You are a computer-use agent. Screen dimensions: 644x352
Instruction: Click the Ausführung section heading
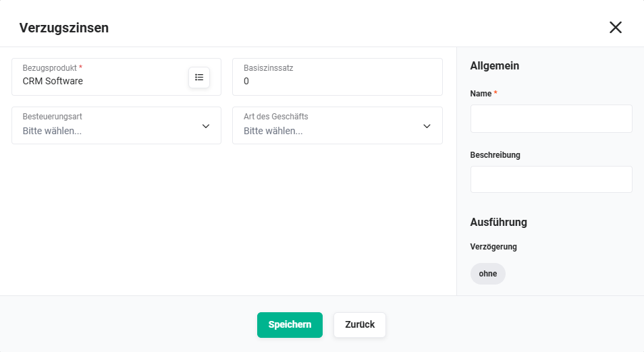pyautogui.click(x=499, y=222)
